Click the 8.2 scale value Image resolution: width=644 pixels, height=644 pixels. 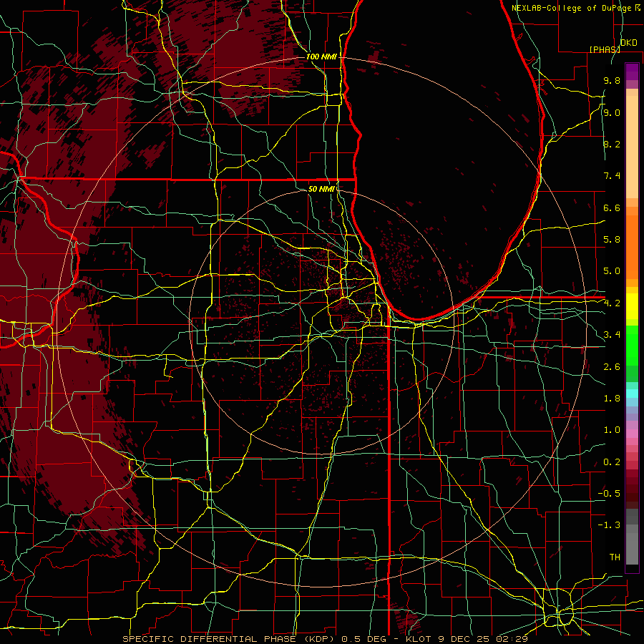point(612,144)
